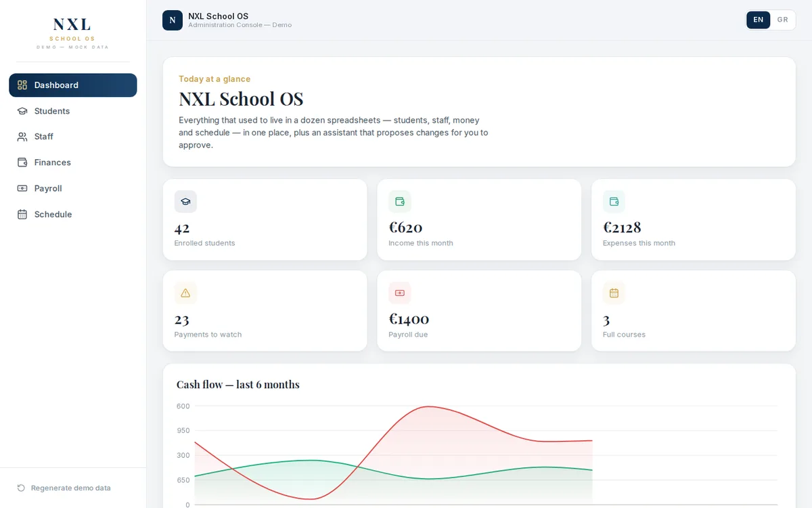Click the Enrolled students cap icon

pyautogui.click(x=185, y=202)
